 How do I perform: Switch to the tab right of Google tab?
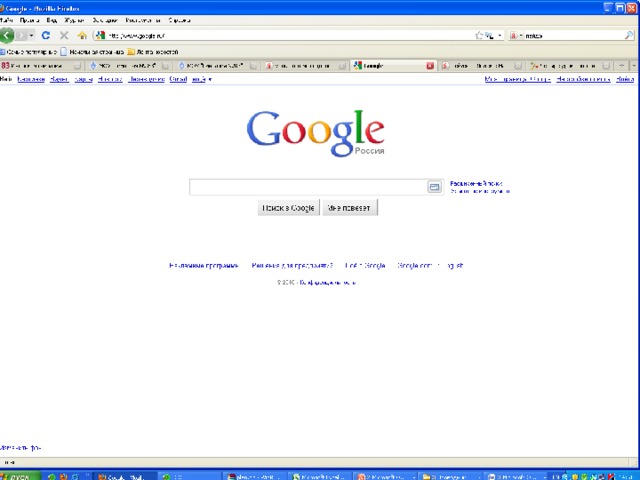point(482,66)
